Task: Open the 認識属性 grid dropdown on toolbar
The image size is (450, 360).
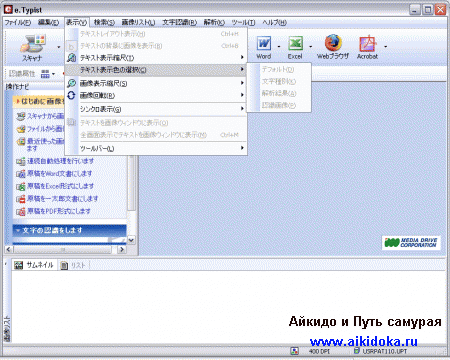Action: point(48,74)
